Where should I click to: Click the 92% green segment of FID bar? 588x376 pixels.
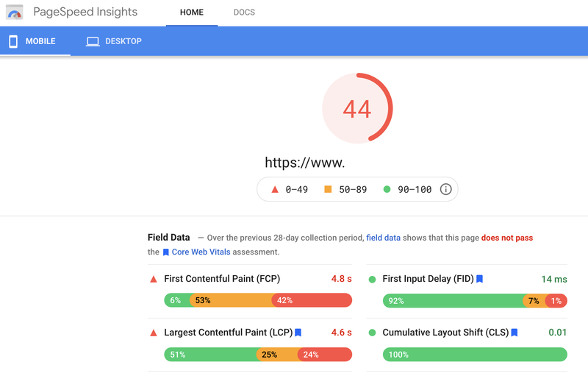[453, 300]
